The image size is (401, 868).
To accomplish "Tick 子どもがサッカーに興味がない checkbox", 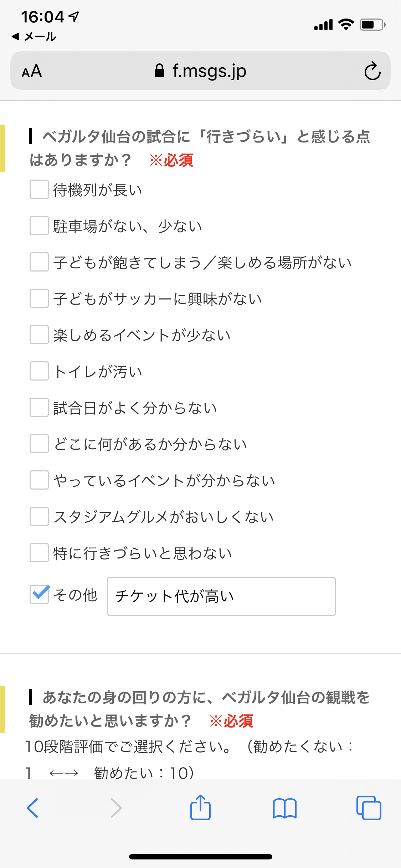I will click(39, 298).
